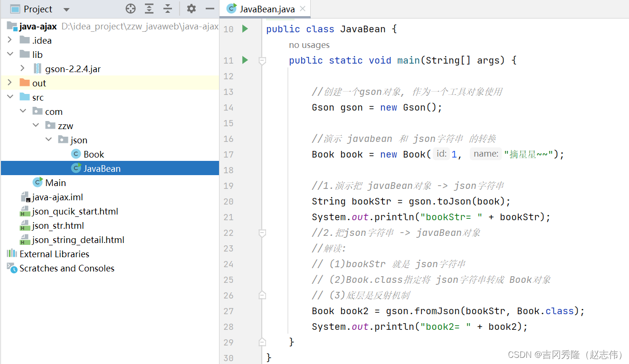Fold main method at line 11 marker
629x364 pixels.
(262, 60)
